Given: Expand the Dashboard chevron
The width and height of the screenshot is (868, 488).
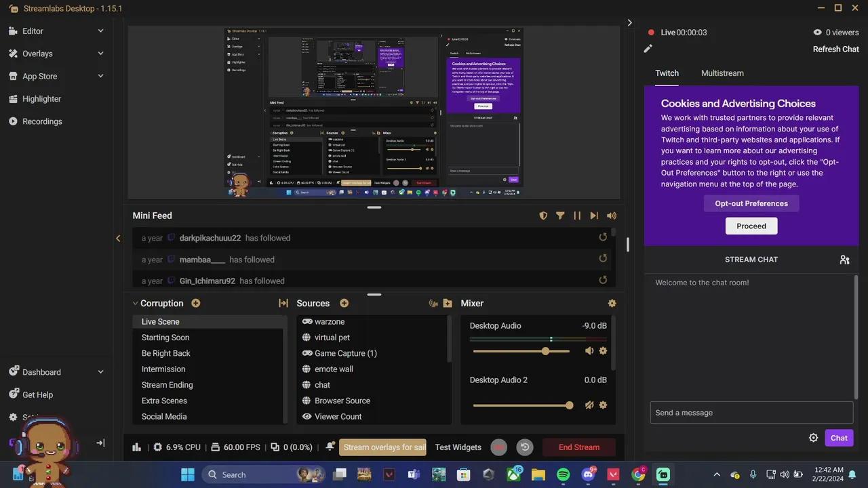Looking at the screenshot, I should [x=100, y=372].
